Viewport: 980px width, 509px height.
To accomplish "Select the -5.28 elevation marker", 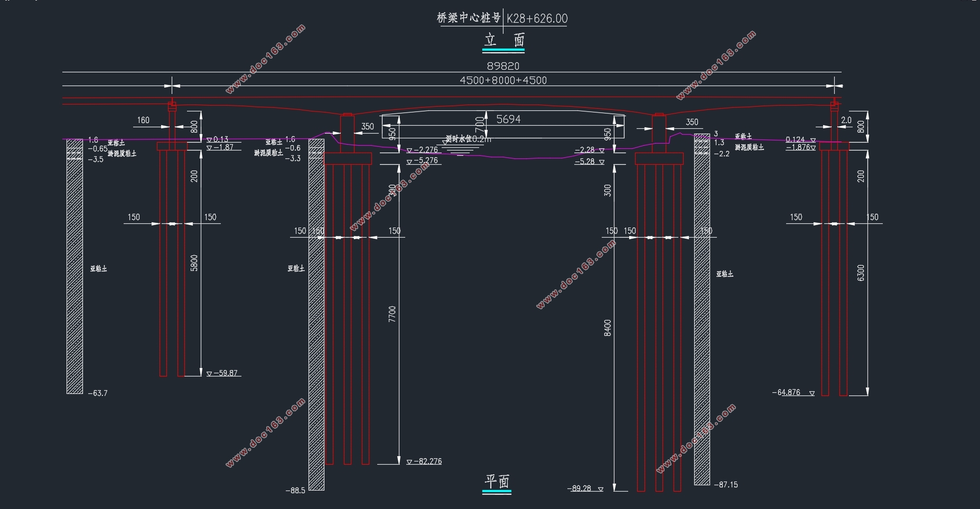I will click(x=585, y=162).
